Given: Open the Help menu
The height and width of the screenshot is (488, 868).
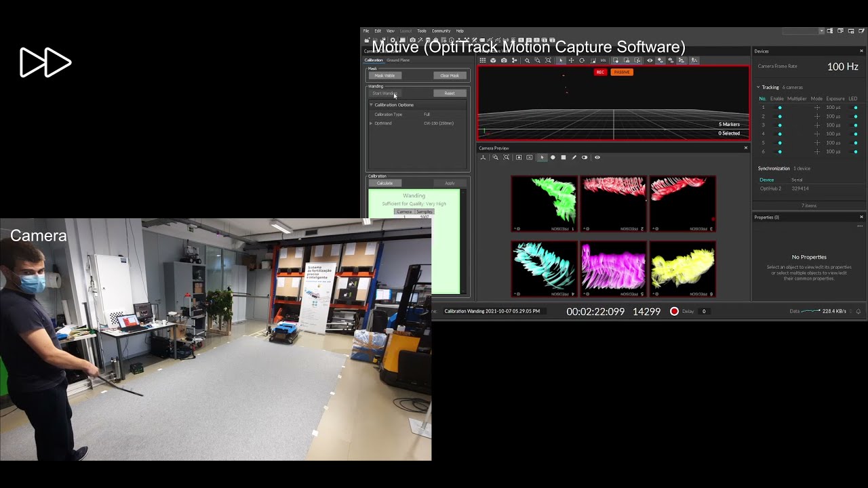Looking at the screenshot, I should [460, 31].
